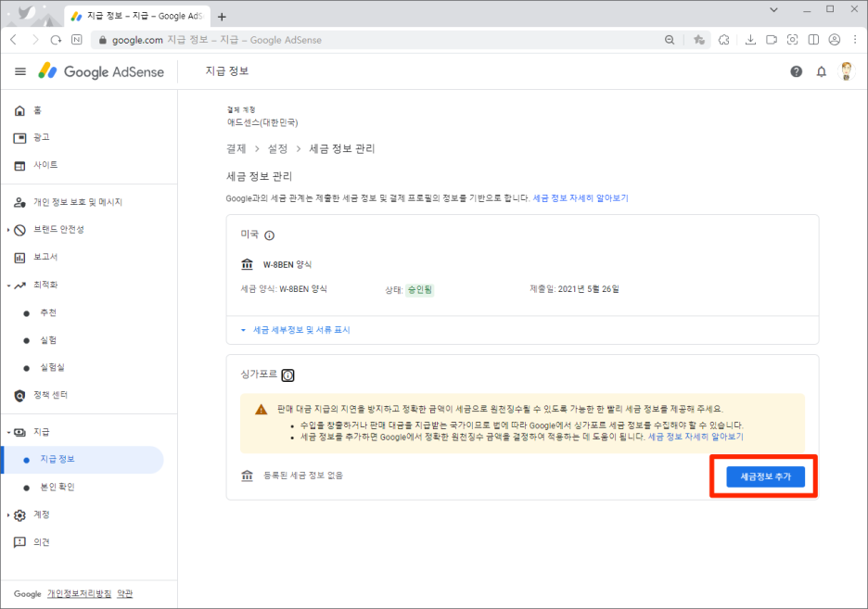Click the 승인됨 status badge
The width and height of the screenshot is (868, 609).
click(419, 290)
